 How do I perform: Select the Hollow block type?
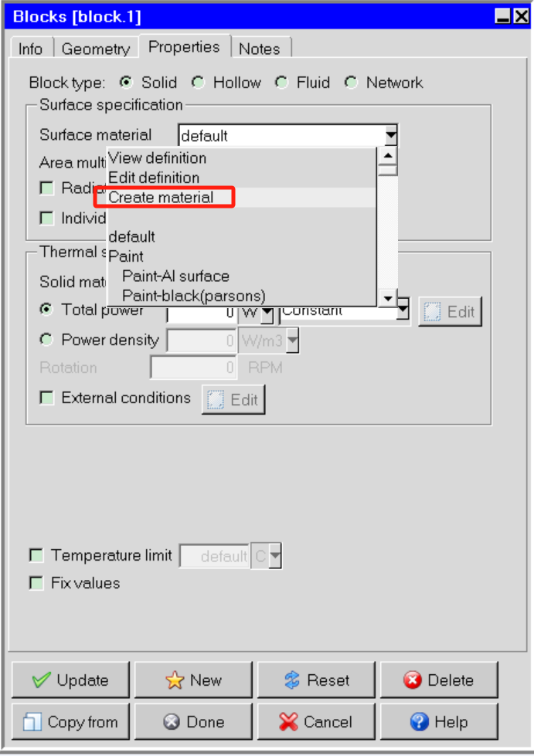(x=198, y=83)
